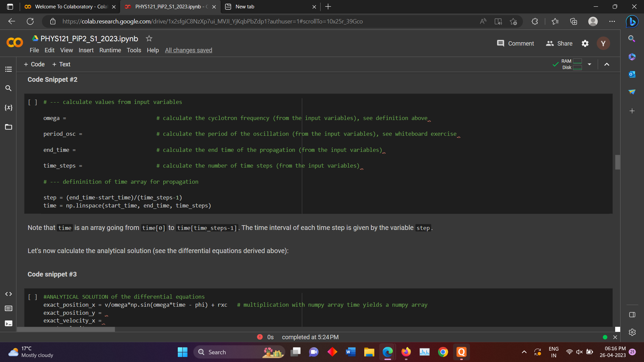This screenshot has width=644, height=362.
Task: Open the browser more options menu
Action: pos(612,21)
